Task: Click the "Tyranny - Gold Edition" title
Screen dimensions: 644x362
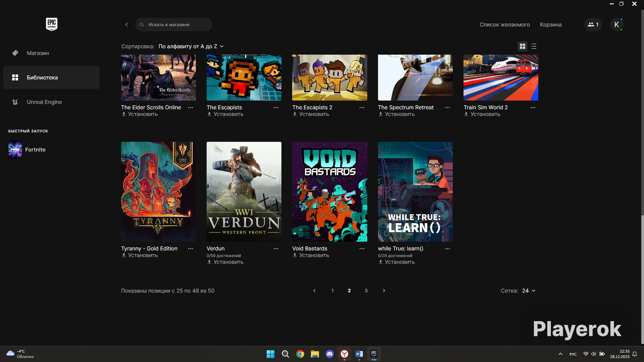Action: [x=149, y=249]
